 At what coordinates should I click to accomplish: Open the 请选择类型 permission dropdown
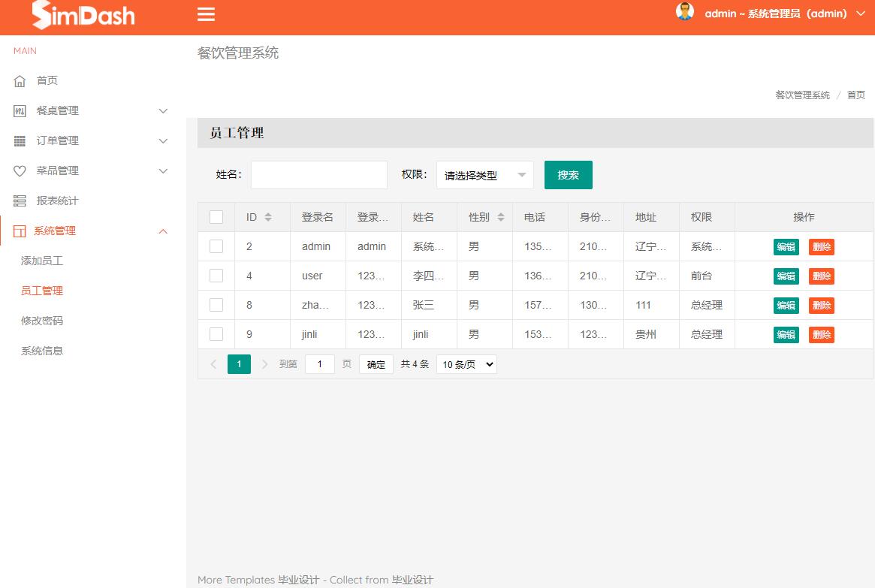(x=484, y=174)
